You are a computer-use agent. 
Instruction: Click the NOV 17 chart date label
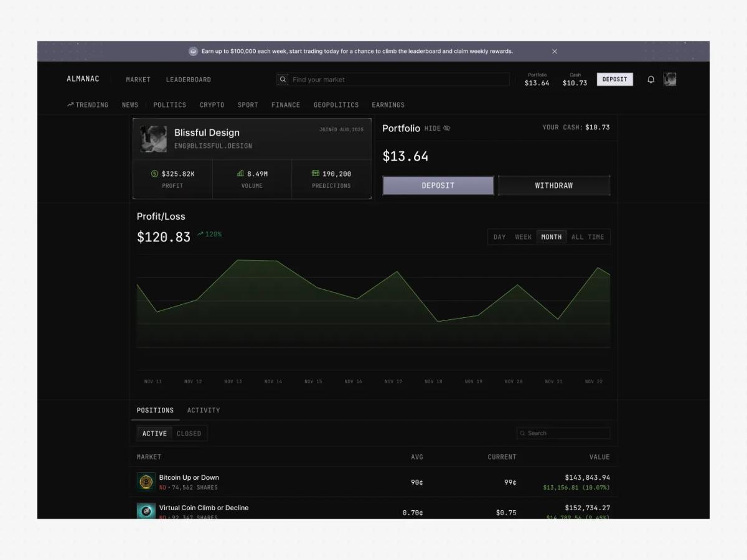[393, 381]
